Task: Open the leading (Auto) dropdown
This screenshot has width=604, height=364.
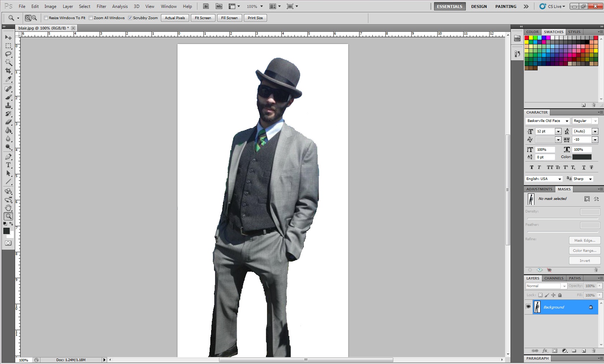Action: click(x=595, y=131)
